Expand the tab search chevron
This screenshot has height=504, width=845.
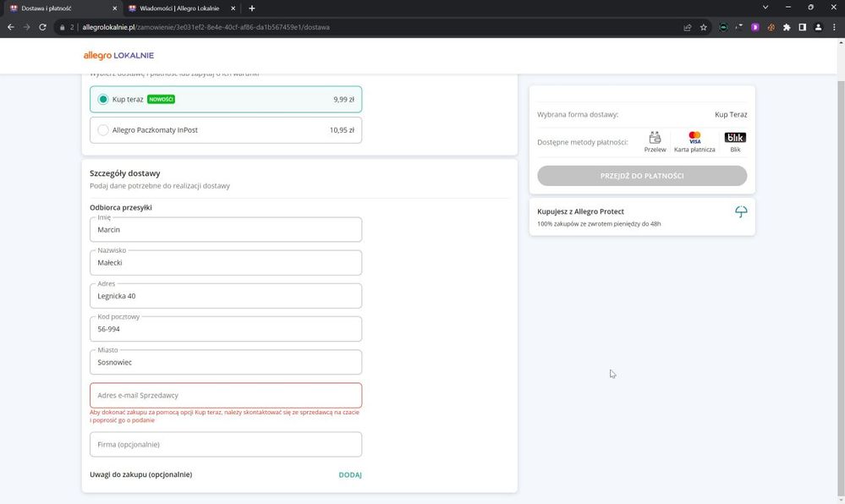765,8
